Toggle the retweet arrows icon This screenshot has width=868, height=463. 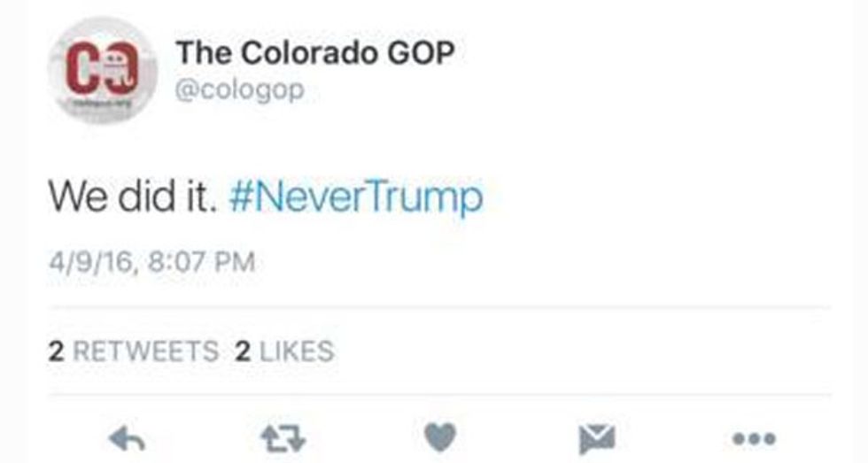[x=283, y=439]
